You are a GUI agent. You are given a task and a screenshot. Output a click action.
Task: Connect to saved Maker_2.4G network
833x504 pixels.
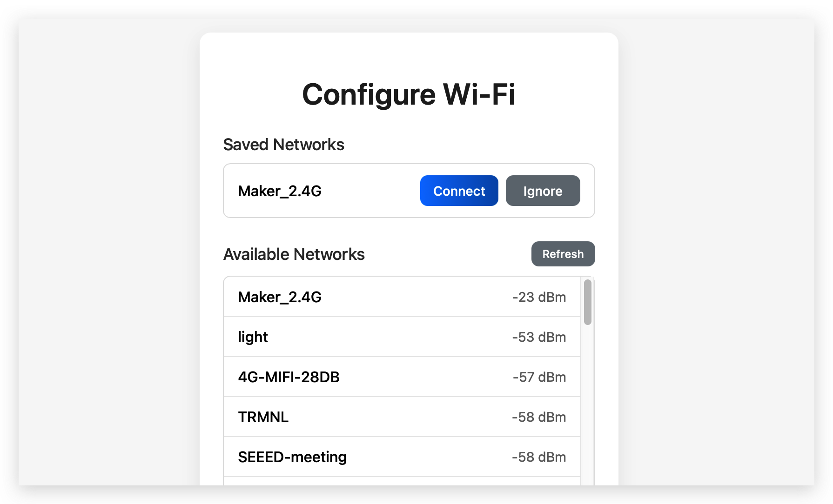point(459,191)
